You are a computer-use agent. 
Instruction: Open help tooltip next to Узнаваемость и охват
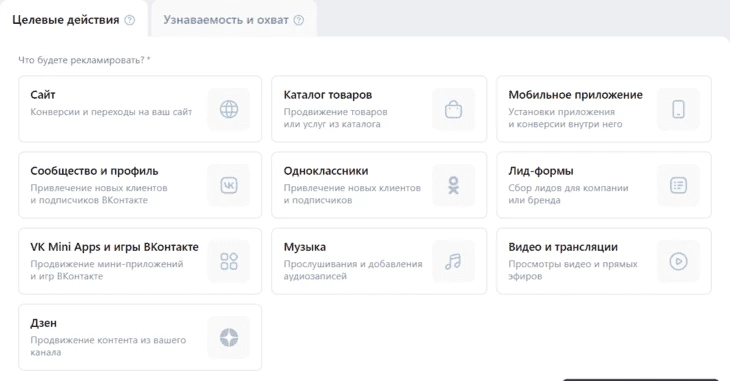point(299,20)
